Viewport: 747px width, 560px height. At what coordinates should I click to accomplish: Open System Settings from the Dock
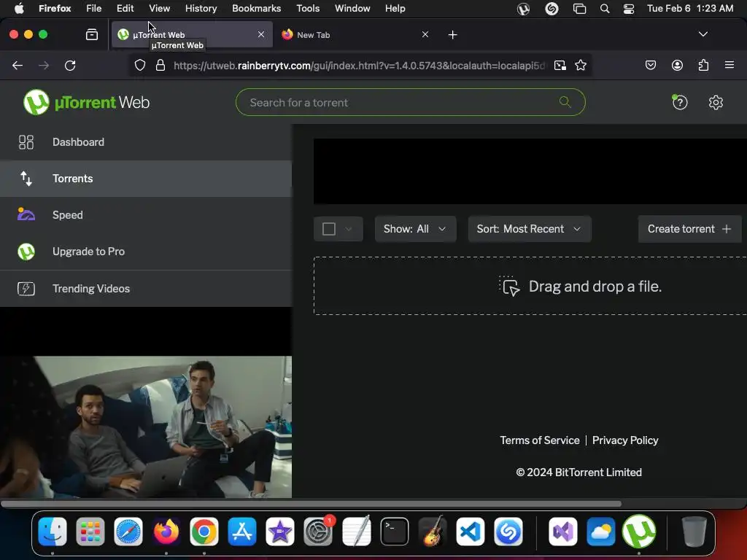318,531
